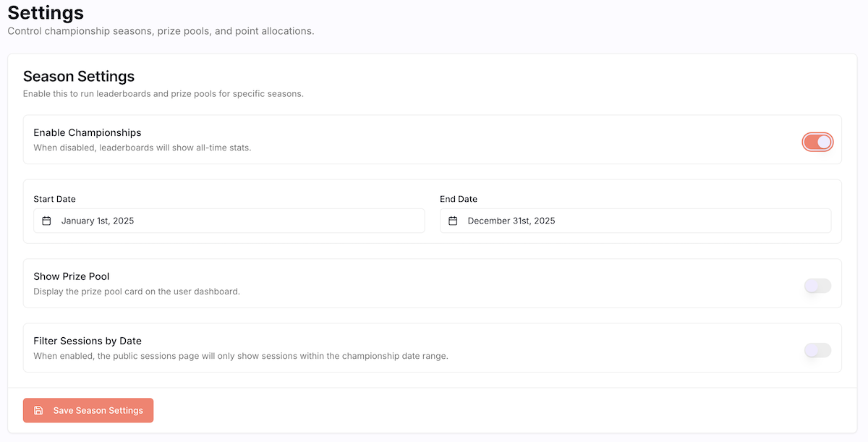Click the Settings page heading
This screenshot has width=868, height=442.
point(45,12)
